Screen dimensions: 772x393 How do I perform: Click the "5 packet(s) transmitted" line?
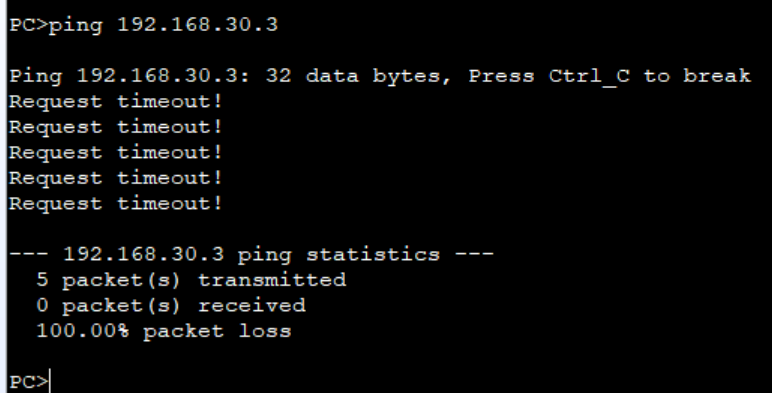pos(192,280)
